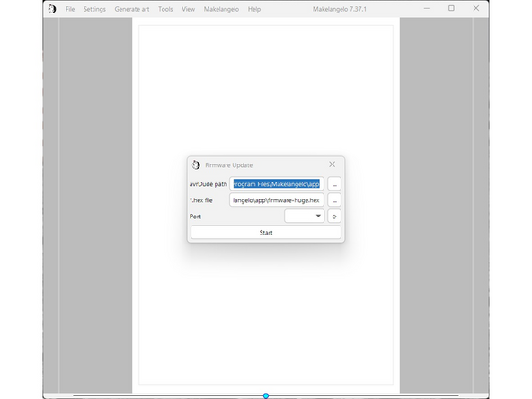Open the File menu
This screenshot has height=399, width=532.
click(x=70, y=9)
